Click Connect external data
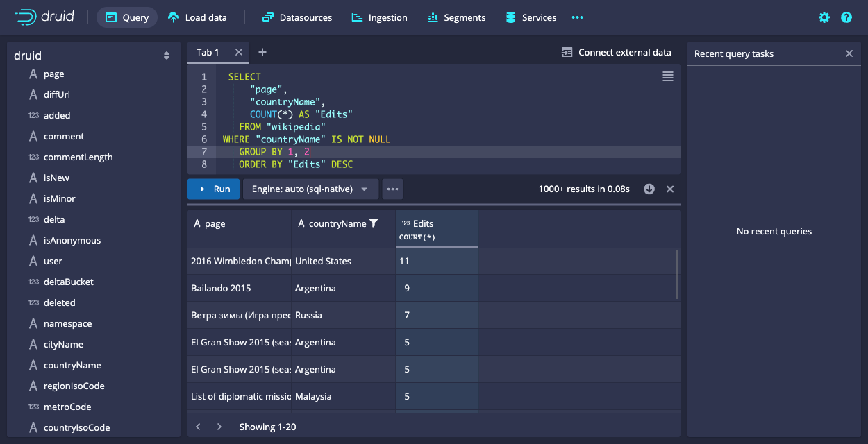Screen dimensions: 868x444 point(617,52)
